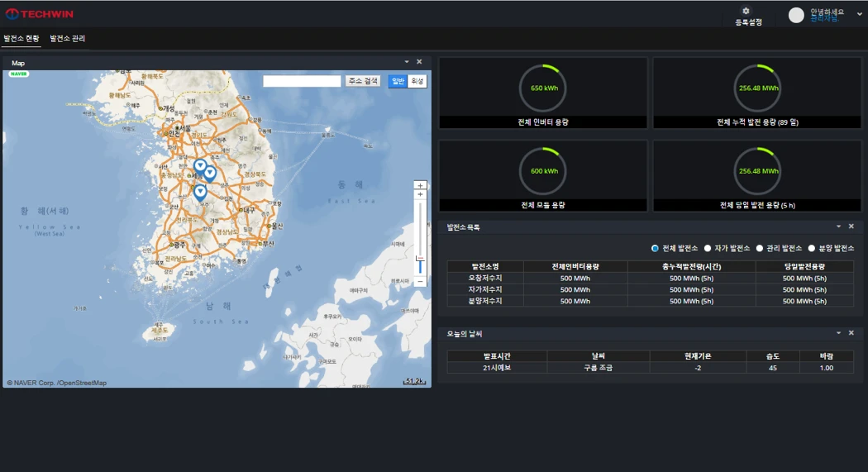
Task: Click the topmost blue map marker
Action: [200, 165]
